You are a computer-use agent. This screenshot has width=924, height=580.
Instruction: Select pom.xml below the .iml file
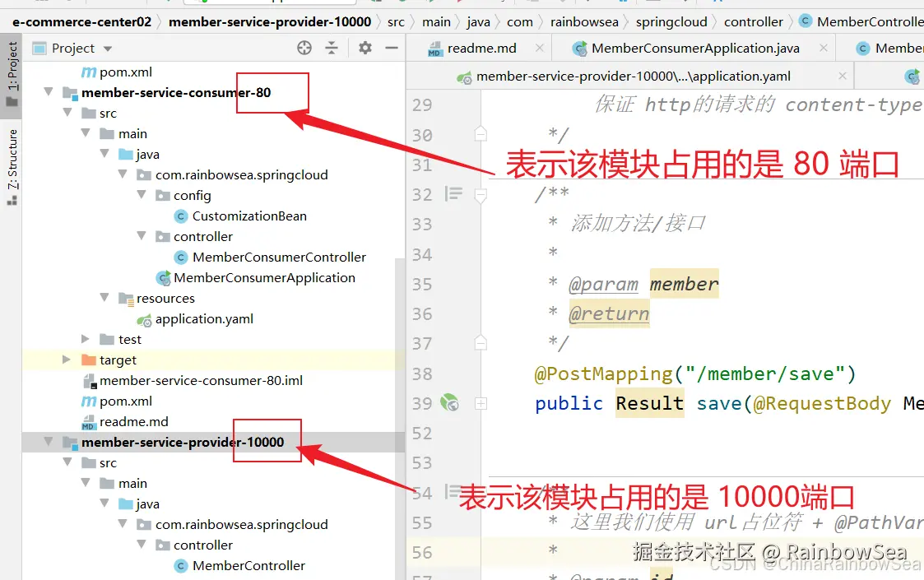[126, 401]
